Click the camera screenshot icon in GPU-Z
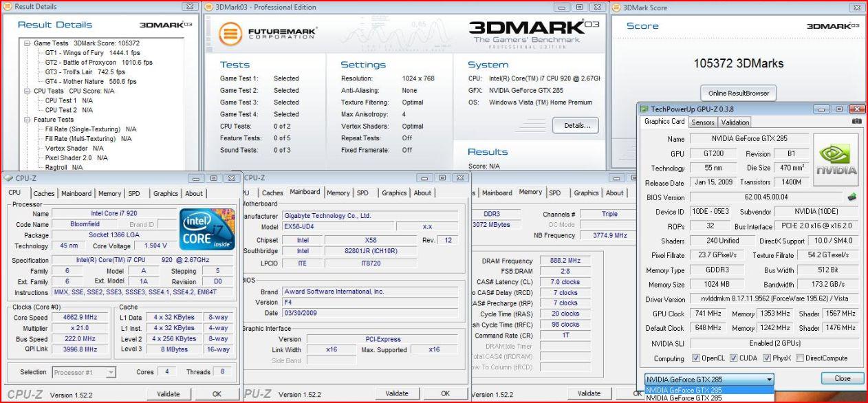868x403 pixels. pos(856,122)
